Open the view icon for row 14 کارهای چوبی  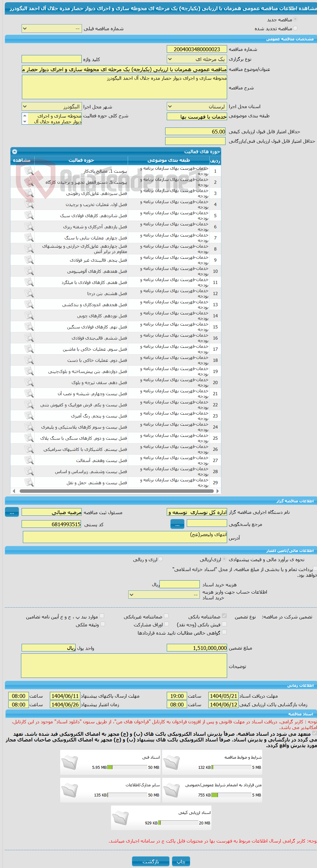tap(29, 315)
